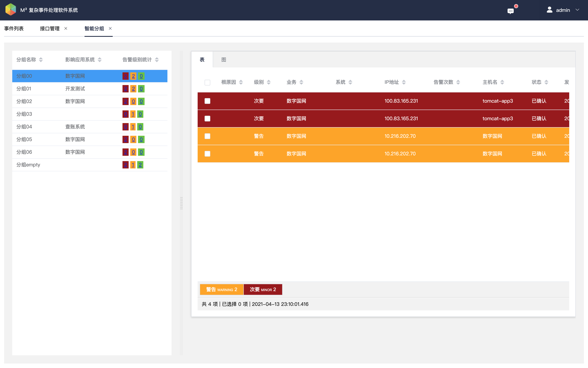Check the second 次要 tomcat-app3 row checkbox

pos(207,119)
